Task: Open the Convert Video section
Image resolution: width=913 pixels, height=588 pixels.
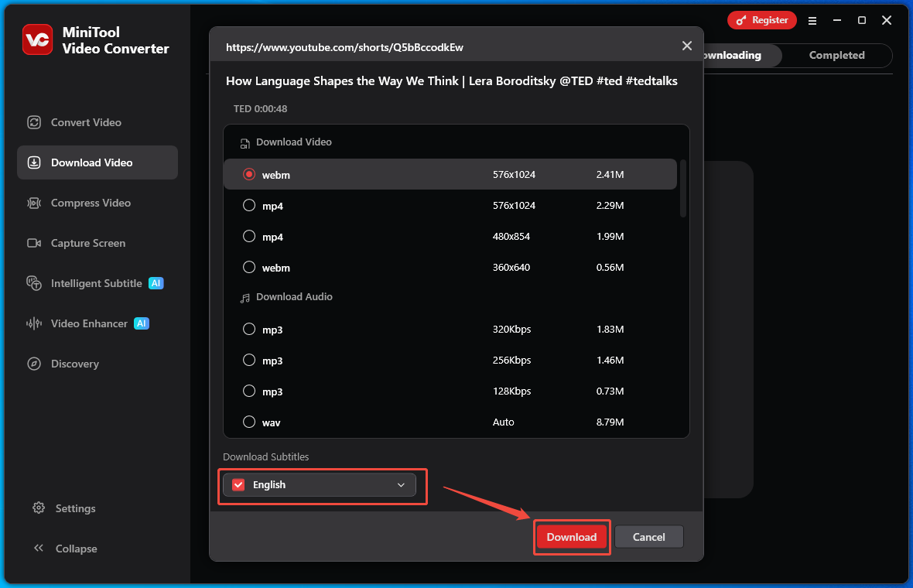Action: pyautogui.click(x=97, y=122)
